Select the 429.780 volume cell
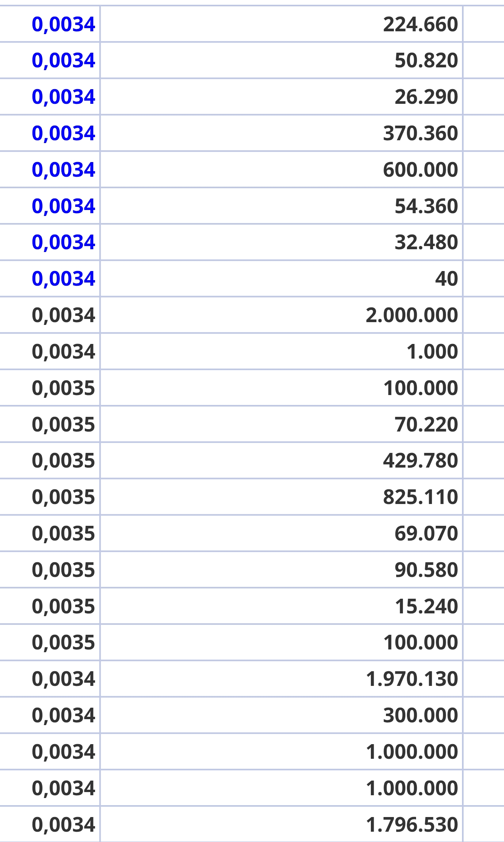This screenshot has height=842, width=504. (x=281, y=460)
